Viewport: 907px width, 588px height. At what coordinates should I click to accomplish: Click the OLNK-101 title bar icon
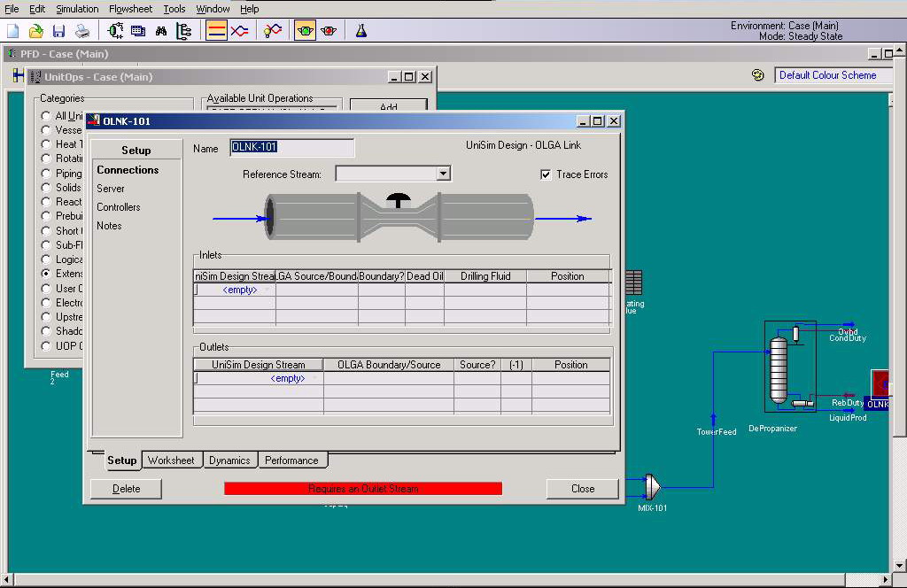pos(94,120)
